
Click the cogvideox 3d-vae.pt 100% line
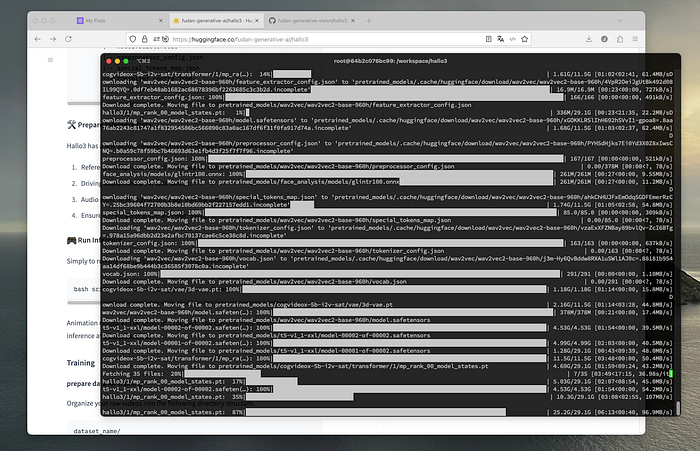pyautogui.click(x=387, y=289)
